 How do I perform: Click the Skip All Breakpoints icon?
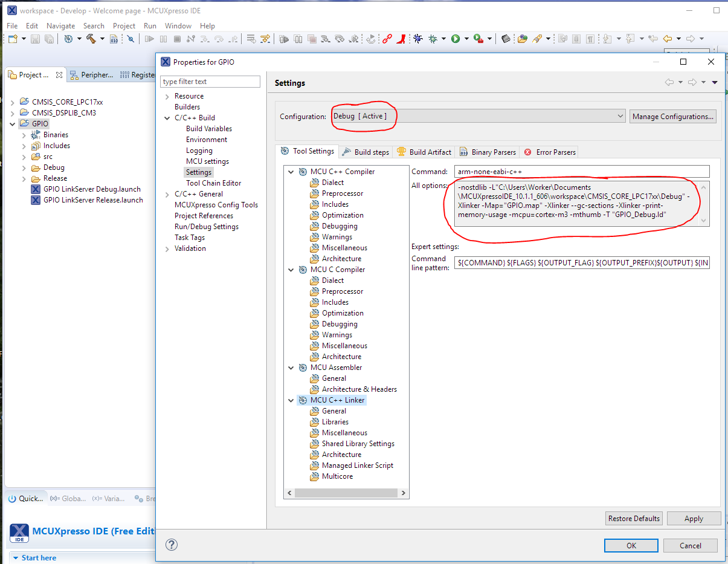coord(130,39)
